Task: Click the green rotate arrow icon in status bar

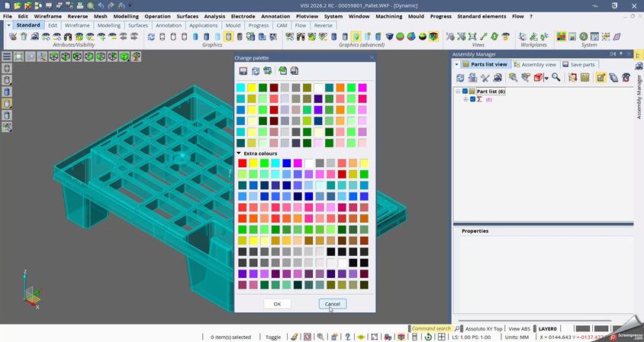Action: (428, 337)
